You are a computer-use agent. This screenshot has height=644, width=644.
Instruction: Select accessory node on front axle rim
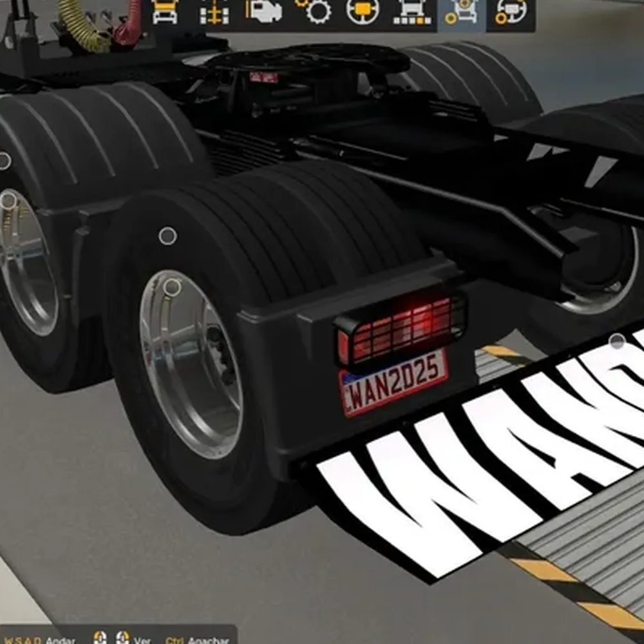pos(8,201)
